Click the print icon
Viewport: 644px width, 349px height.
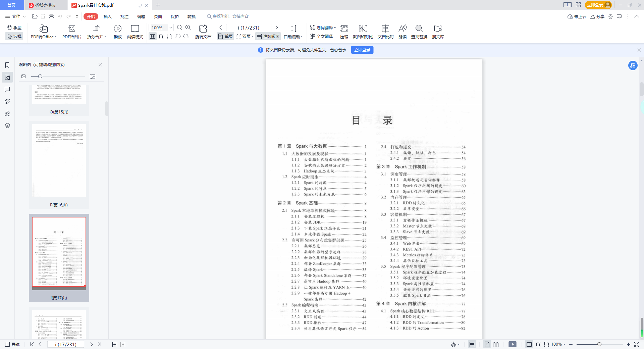coord(51,16)
